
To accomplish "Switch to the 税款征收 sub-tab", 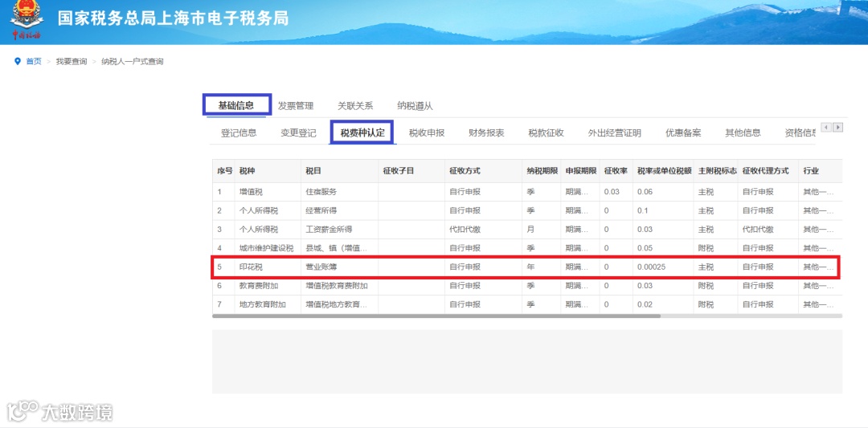I will (547, 132).
